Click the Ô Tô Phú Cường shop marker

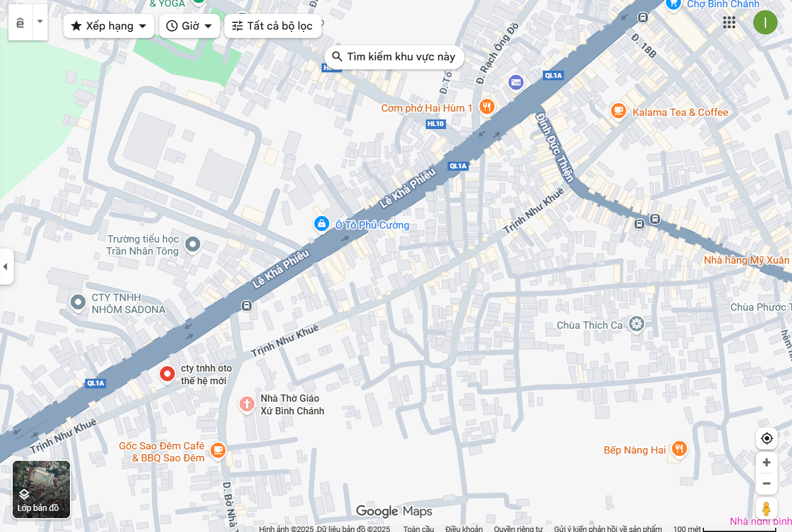pyautogui.click(x=322, y=224)
